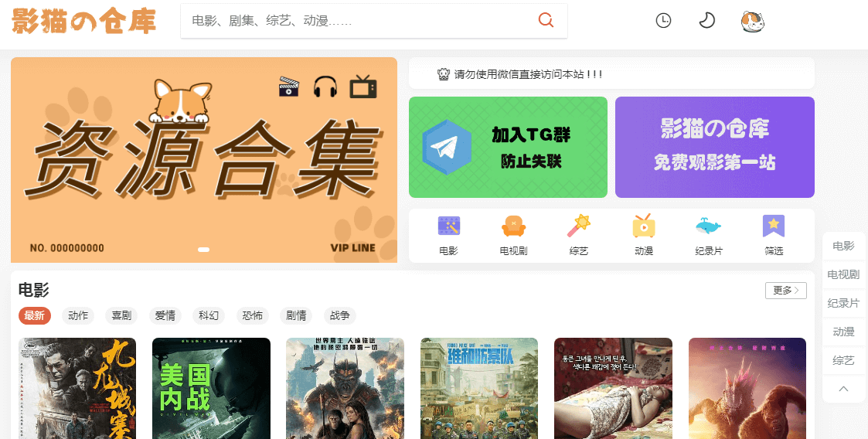This screenshot has height=439, width=868.
Task: Select the 最新 filter tab
Action: [34, 315]
